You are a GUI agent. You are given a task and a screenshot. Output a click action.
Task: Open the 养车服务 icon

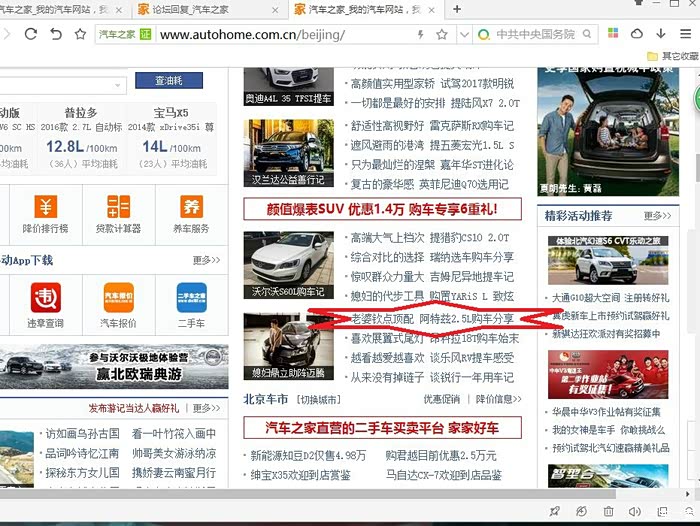[x=191, y=207]
